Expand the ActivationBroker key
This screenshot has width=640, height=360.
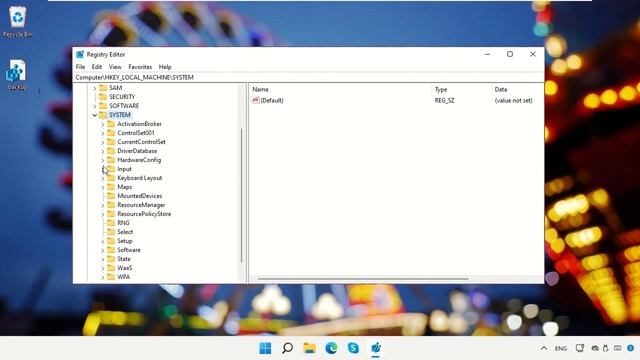click(103, 124)
